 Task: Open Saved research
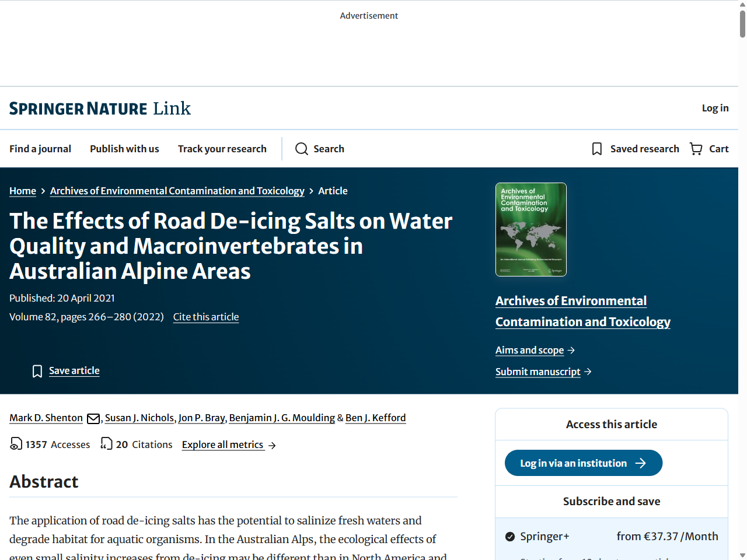pos(645,149)
